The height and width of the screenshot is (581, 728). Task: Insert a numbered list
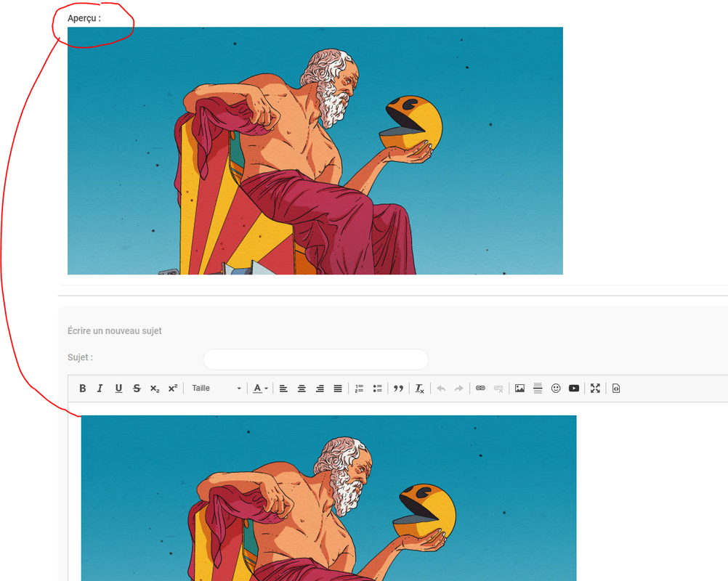pos(359,389)
